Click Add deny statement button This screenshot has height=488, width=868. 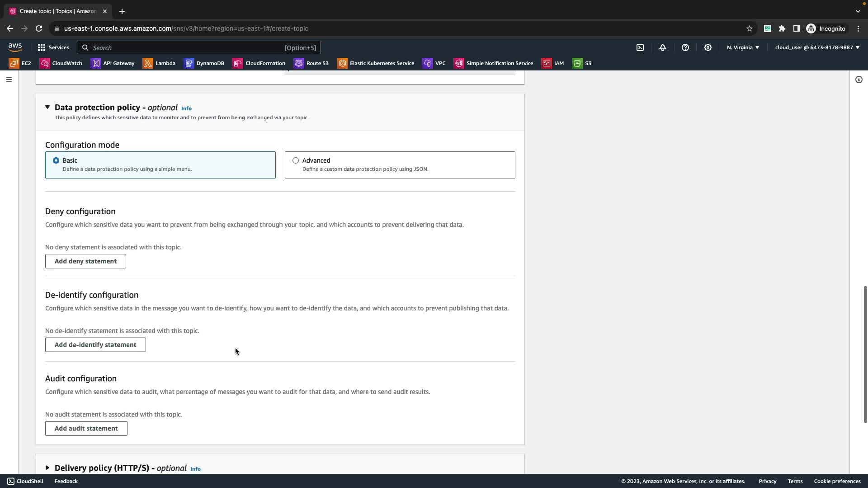point(85,261)
